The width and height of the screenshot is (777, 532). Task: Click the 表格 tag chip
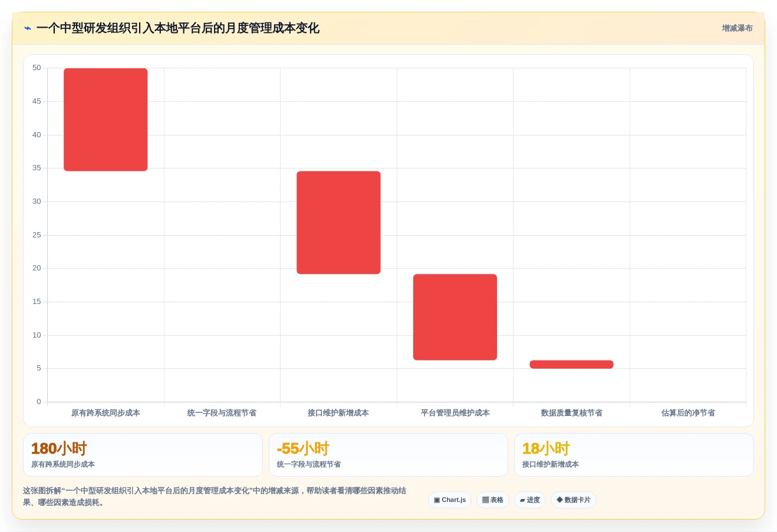point(493,500)
